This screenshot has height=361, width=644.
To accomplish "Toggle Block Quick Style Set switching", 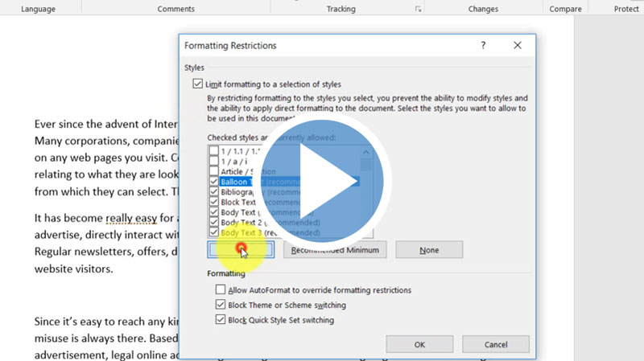I will pyautogui.click(x=221, y=319).
